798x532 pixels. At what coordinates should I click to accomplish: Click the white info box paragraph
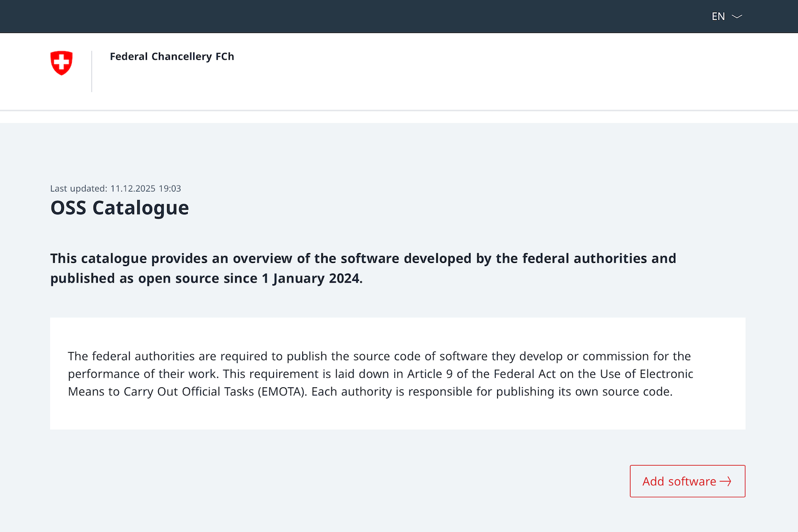point(380,373)
